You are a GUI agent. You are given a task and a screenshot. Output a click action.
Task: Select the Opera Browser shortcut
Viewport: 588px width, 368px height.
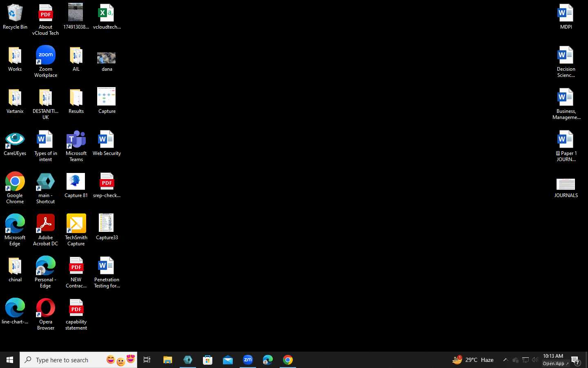[x=45, y=314]
